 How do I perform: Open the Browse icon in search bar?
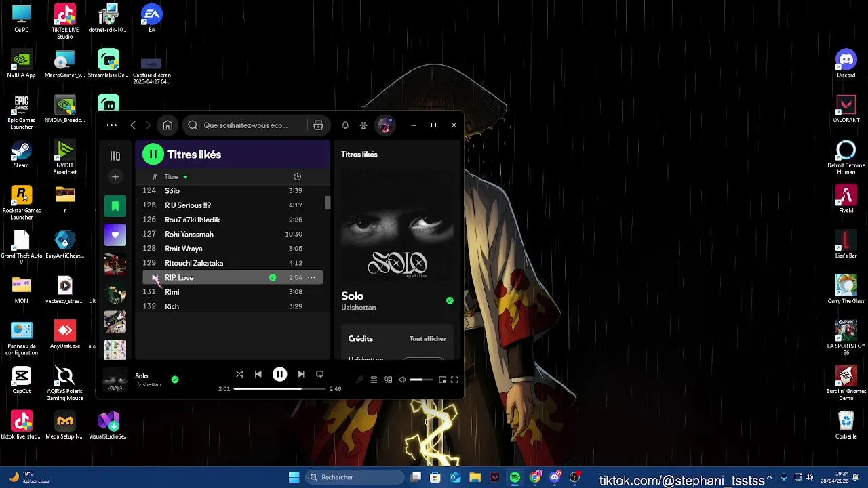[x=318, y=125]
